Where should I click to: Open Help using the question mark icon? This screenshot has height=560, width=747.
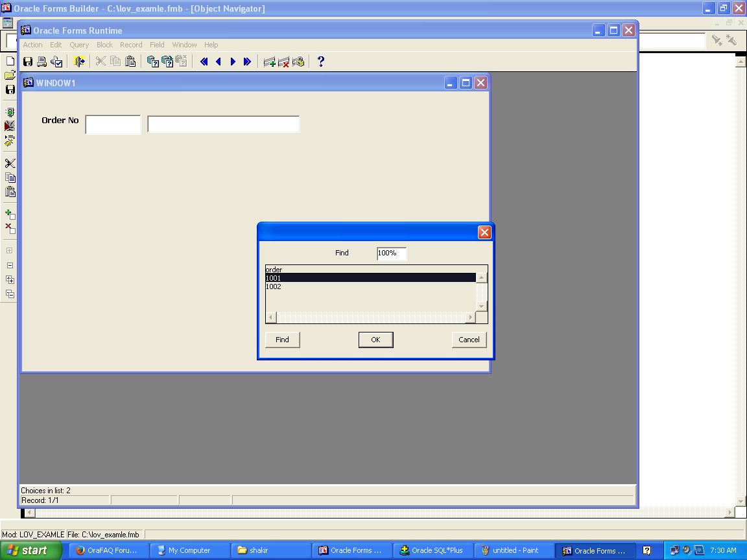click(320, 62)
